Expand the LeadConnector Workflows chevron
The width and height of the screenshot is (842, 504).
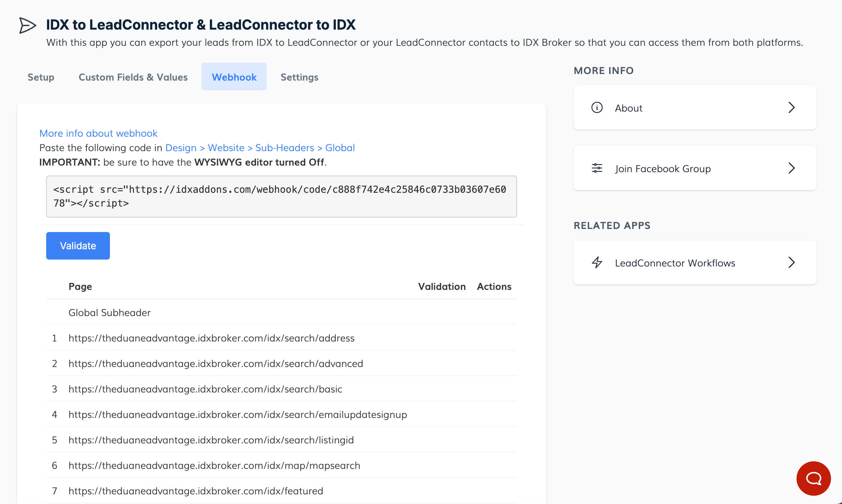[x=791, y=263]
